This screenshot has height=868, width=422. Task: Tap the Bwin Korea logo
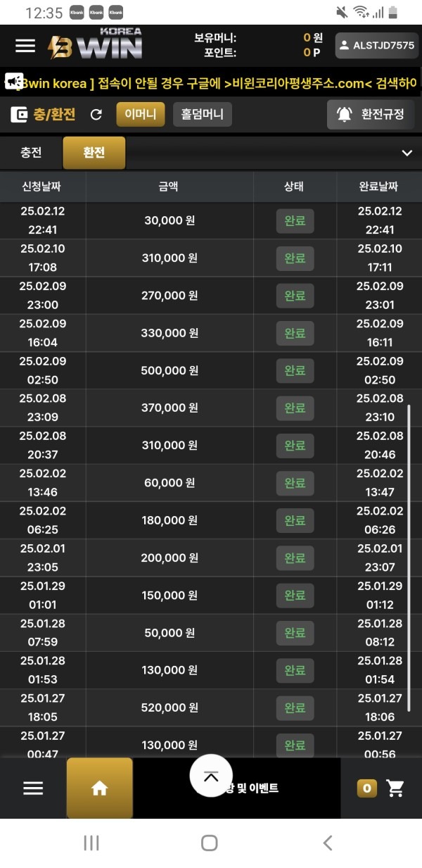pos(95,44)
